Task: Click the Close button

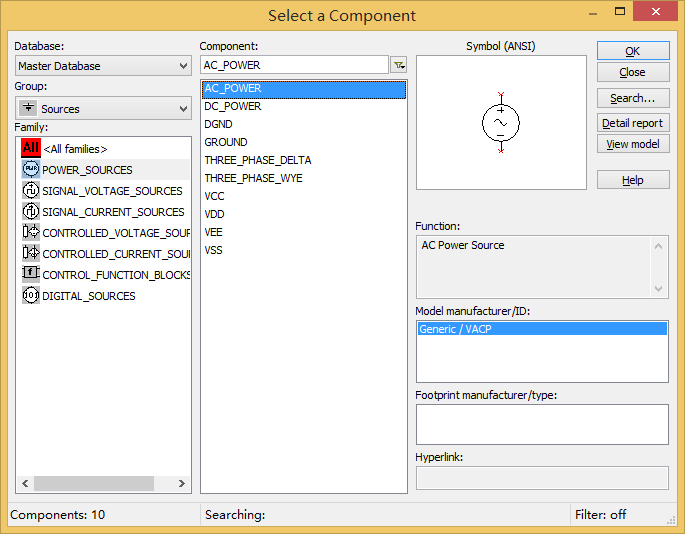Action: [633, 72]
